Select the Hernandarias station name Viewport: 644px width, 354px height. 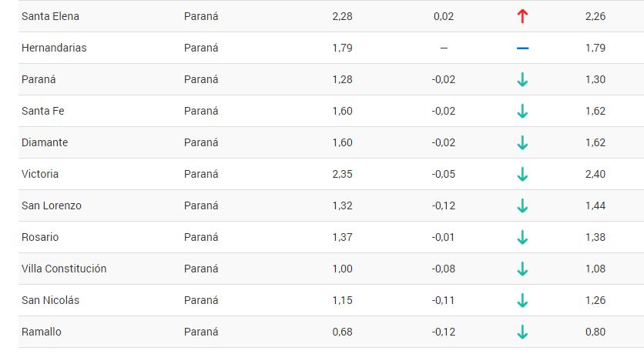[54, 48]
